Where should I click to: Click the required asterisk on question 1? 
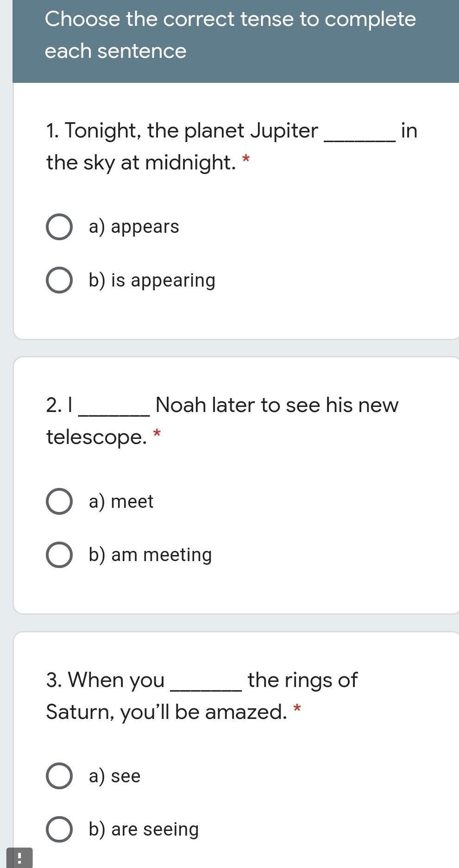(x=246, y=160)
